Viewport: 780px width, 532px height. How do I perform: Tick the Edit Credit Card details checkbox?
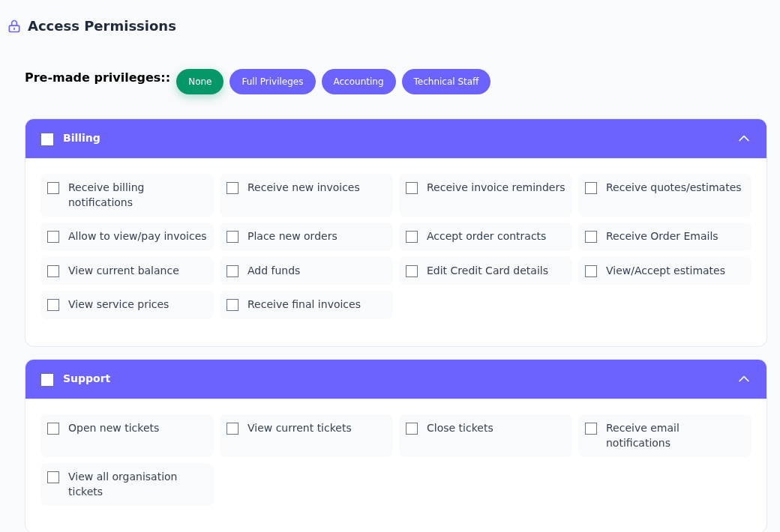pos(412,271)
